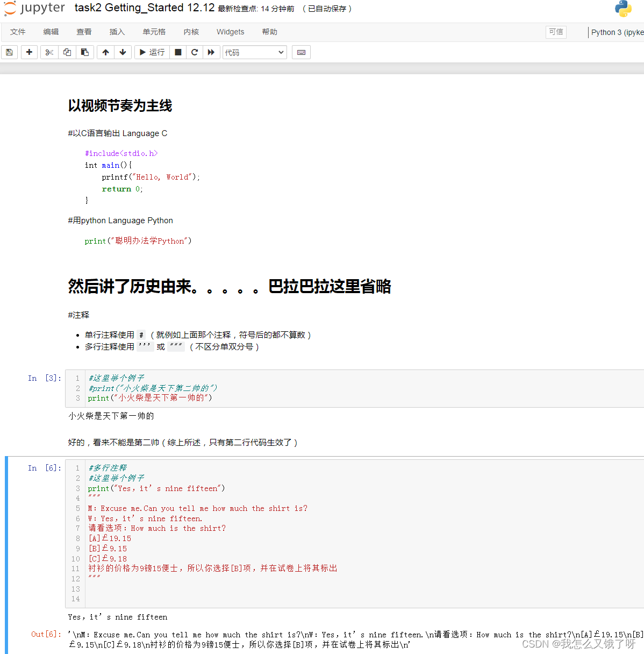Click the 可信 trust button
This screenshot has width=644, height=654.
click(556, 32)
